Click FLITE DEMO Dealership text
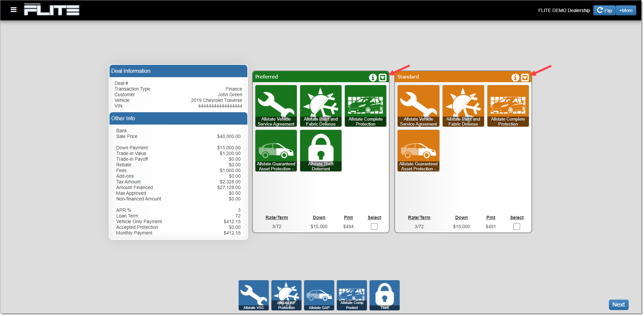This screenshot has width=644, height=316. point(564,10)
